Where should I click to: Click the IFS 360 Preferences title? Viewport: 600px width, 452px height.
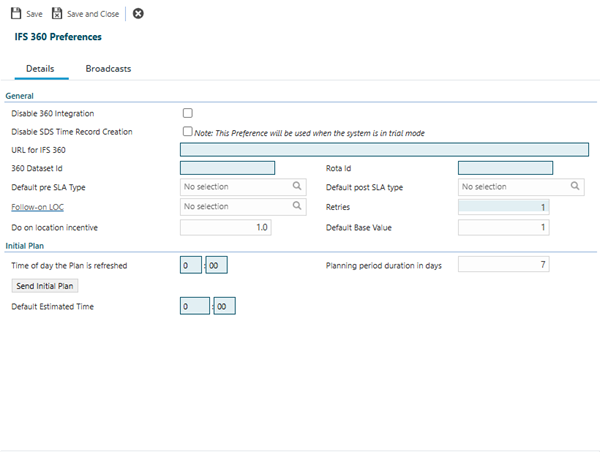[x=58, y=37]
